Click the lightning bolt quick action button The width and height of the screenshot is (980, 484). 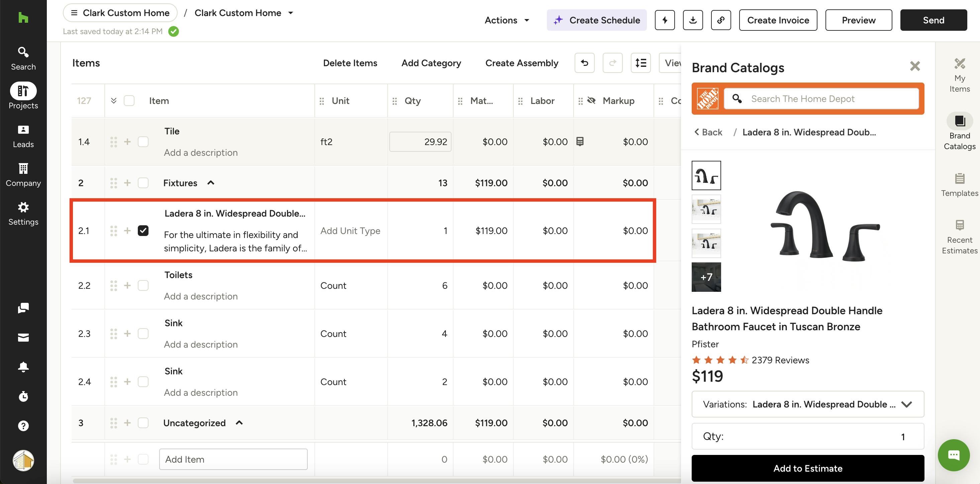pyautogui.click(x=665, y=20)
